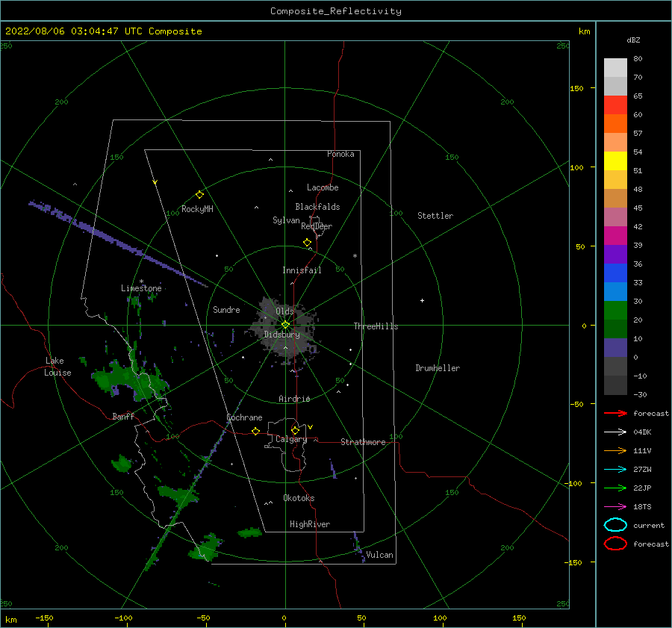672x628 pixels.
Task: Click the Sylvan label on the map
Action: point(286,220)
